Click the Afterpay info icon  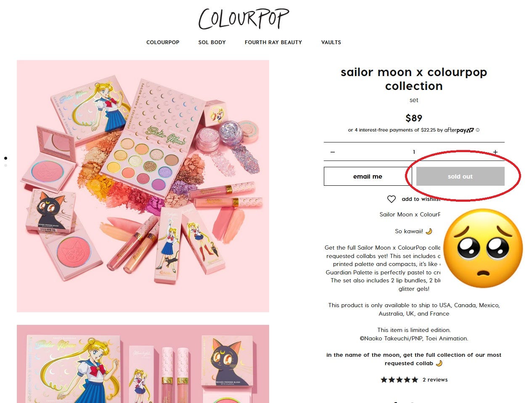coord(477,130)
